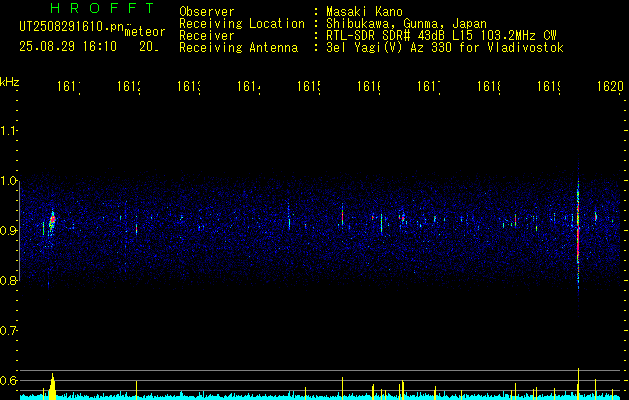Click the red echo trace after 1615
This screenshot has width=629, height=400.
click(x=343, y=217)
